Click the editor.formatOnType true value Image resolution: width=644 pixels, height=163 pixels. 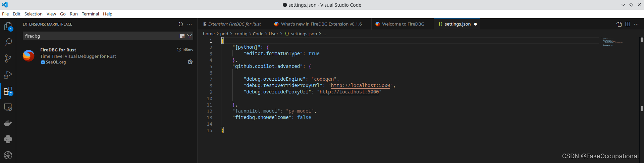click(314, 54)
